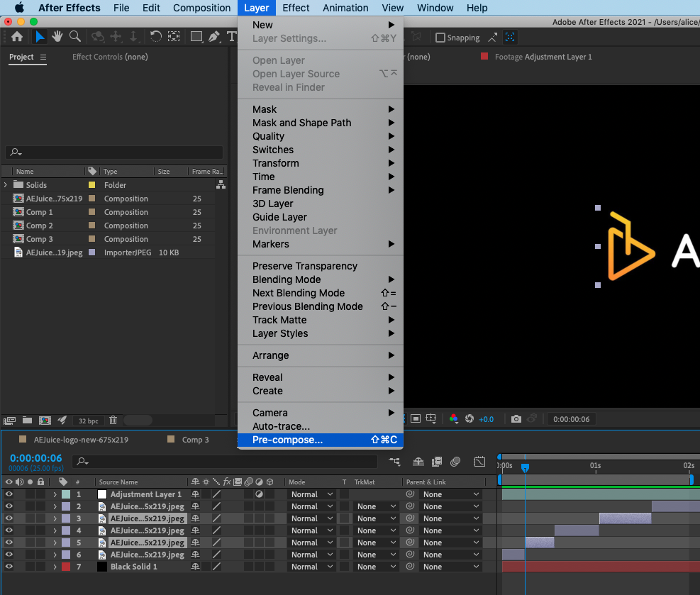The image size is (700, 595).
Task: Click the Interpret Footage icon in Project panel
Action: coord(9,421)
